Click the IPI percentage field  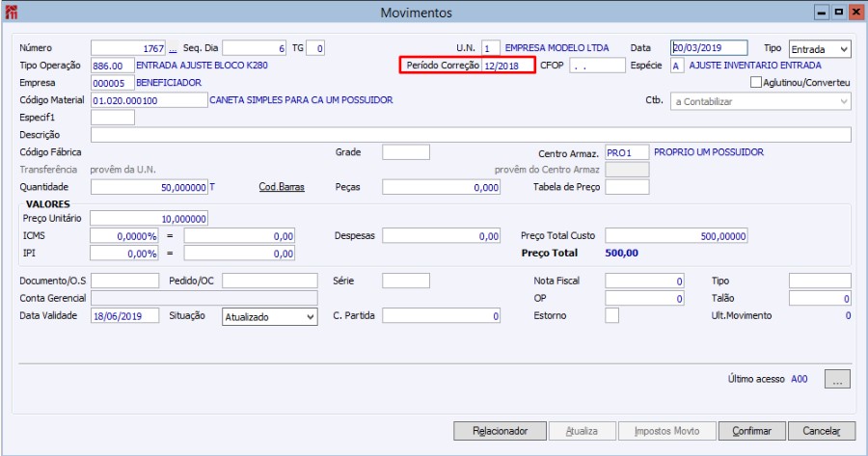pyautogui.click(x=124, y=253)
